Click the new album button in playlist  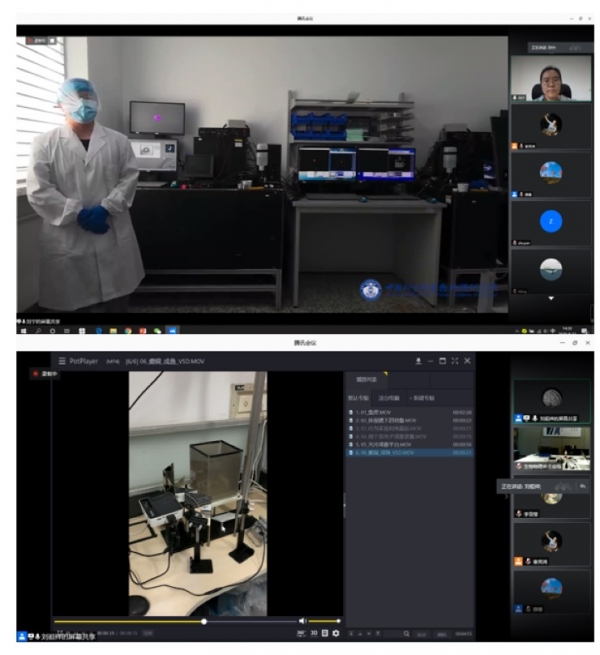click(x=422, y=398)
